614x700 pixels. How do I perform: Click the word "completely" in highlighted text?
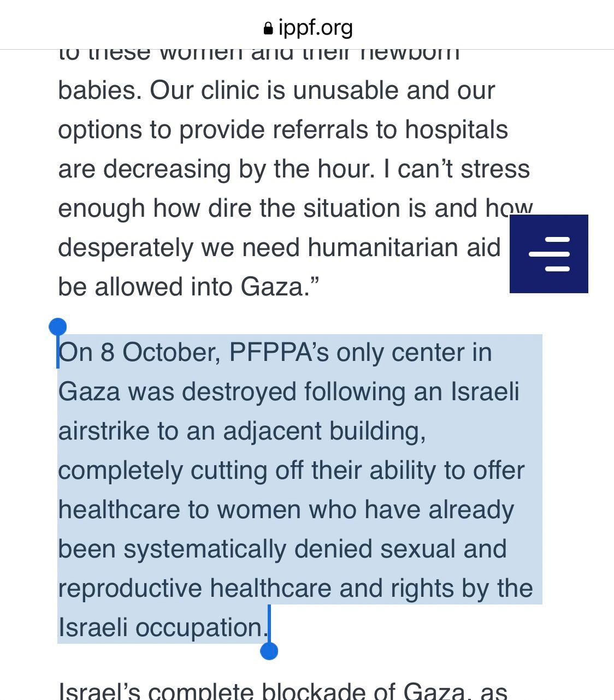[120, 470]
